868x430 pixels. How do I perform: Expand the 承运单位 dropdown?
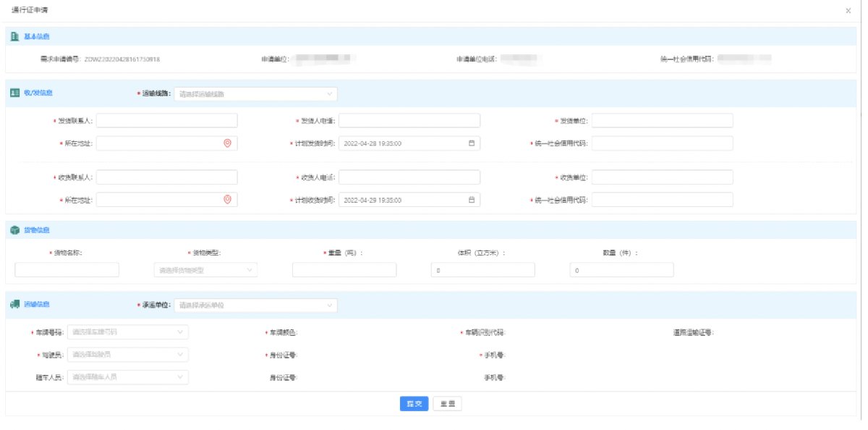[x=255, y=305]
